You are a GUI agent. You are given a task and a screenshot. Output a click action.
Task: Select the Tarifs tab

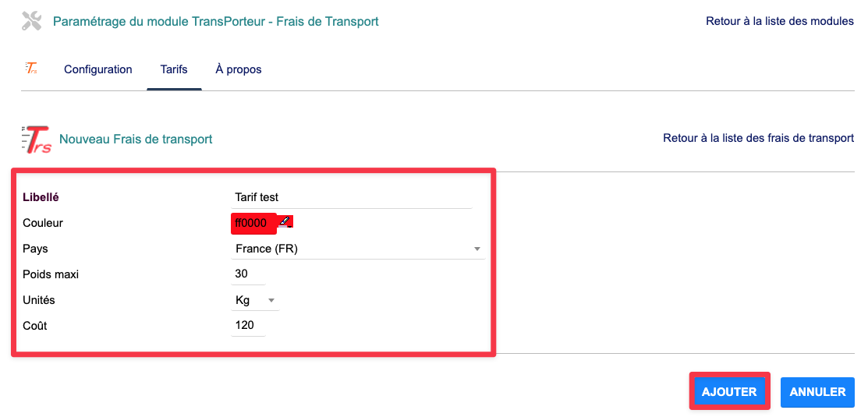174,69
